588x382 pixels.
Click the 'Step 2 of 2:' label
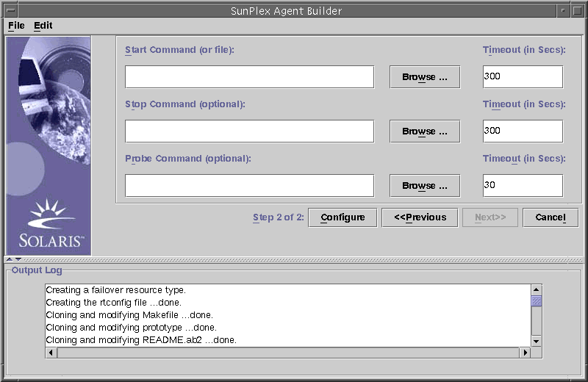pos(279,217)
